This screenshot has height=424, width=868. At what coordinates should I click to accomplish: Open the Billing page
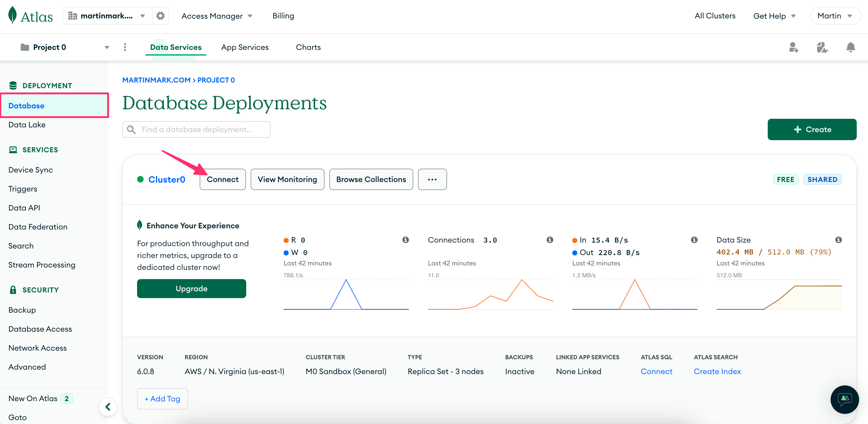(283, 16)
